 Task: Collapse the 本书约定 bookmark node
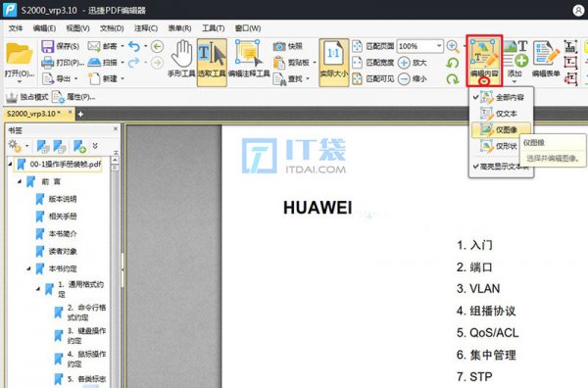[x=28, y=268]
